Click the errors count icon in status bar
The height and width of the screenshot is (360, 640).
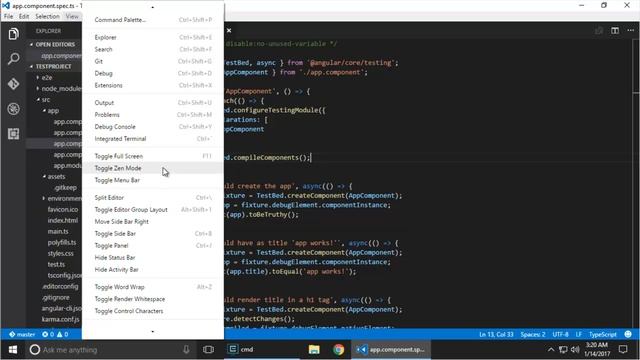pyautogui.click(x=48, y=334)
